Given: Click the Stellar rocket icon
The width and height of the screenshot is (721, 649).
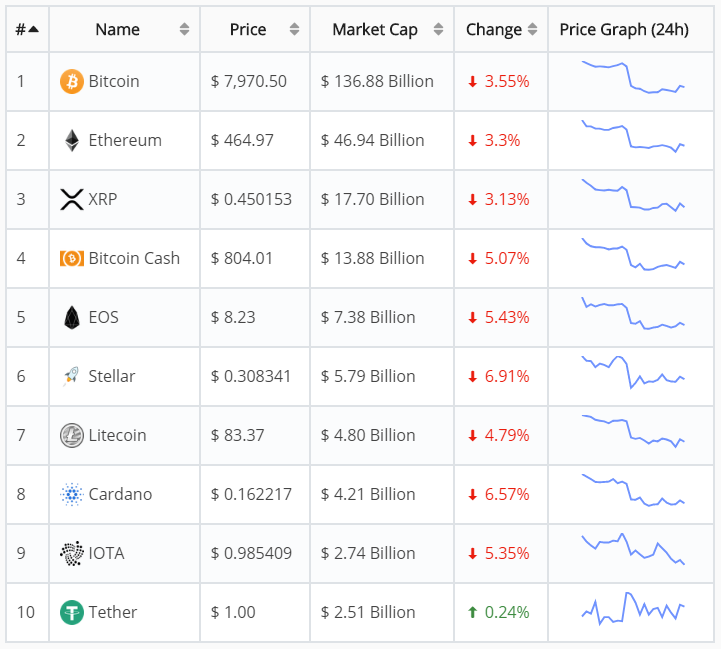Looking at the screenshot, I should [x=72, y=376].
